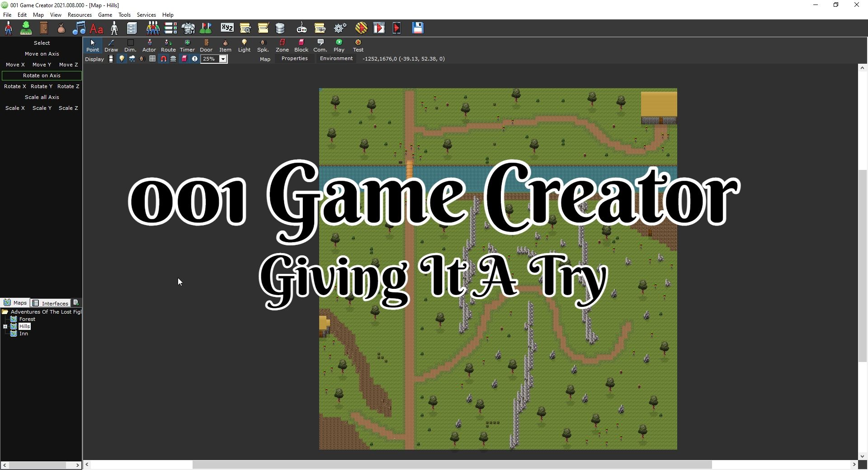Screen dimensions: 868x470
Task: Select the Item tool
Action: tap(225, 46)
